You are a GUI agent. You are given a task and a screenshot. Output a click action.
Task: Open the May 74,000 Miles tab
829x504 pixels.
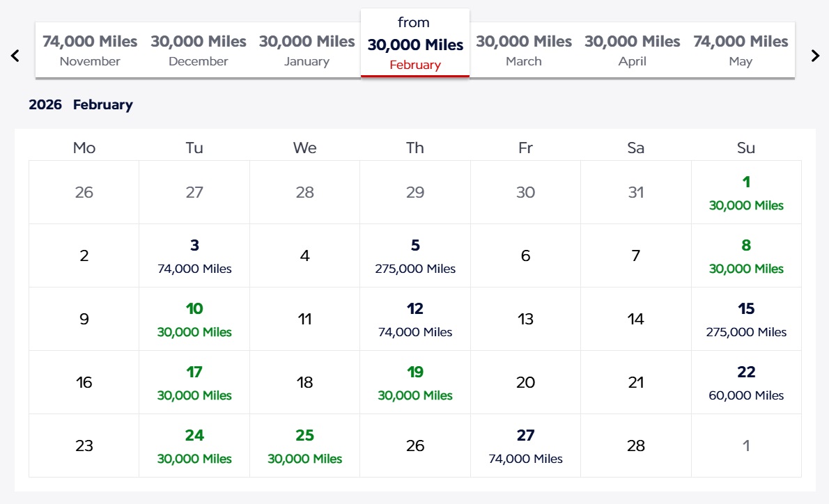[741, 50]
